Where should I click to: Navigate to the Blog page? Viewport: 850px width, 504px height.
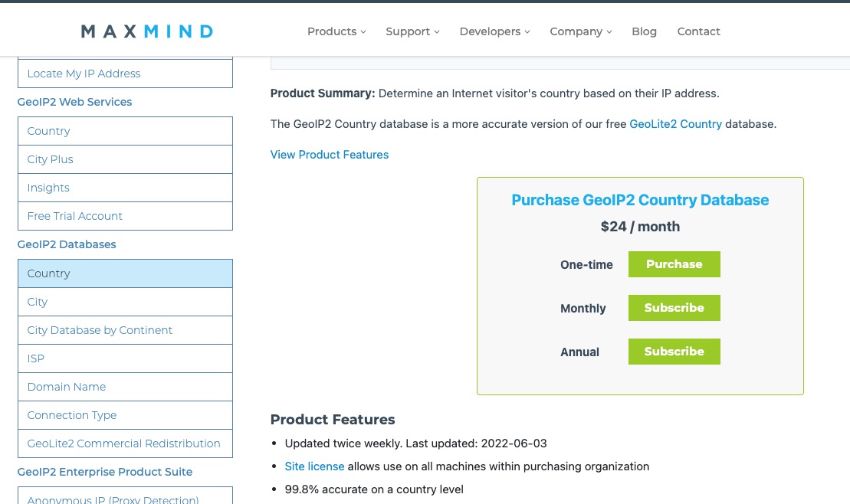click(x=644, y=31)
